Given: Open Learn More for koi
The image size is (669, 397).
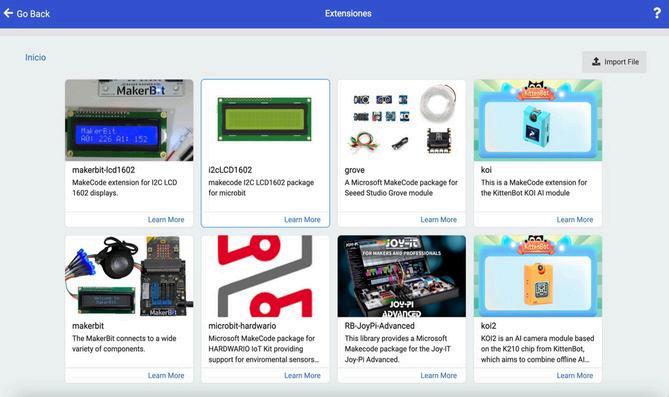Looking at the screenshot, I should (x=575, y=219).
